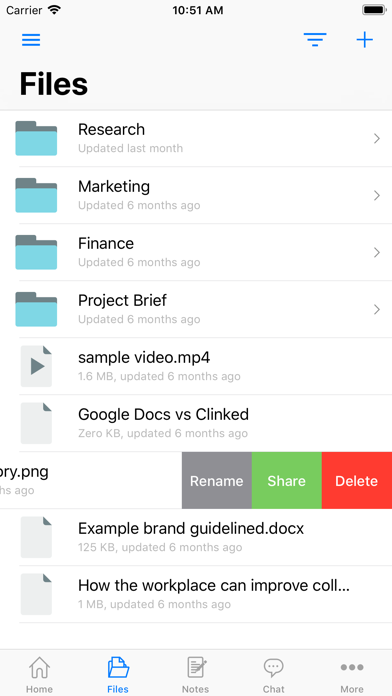Tap the Example brand guidelined.docx file icon

point(36,537)
